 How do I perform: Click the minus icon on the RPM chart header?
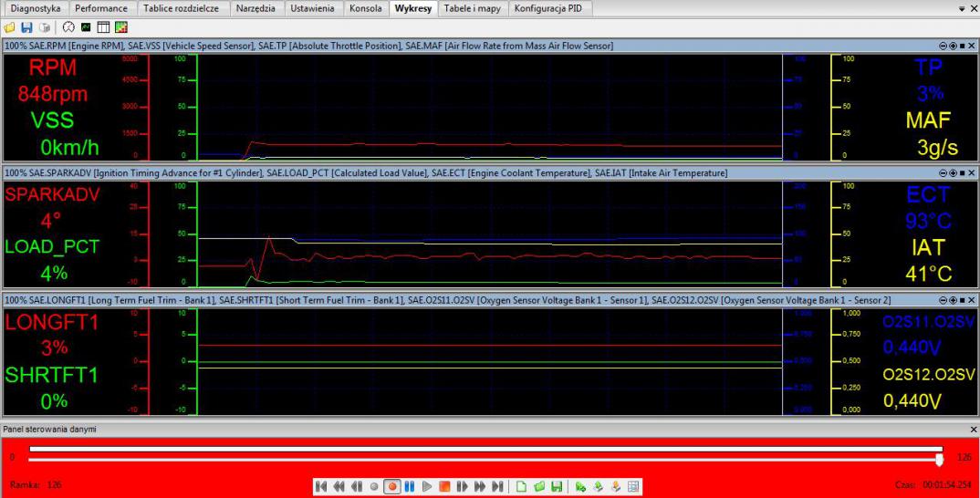[x=943, y=46]
